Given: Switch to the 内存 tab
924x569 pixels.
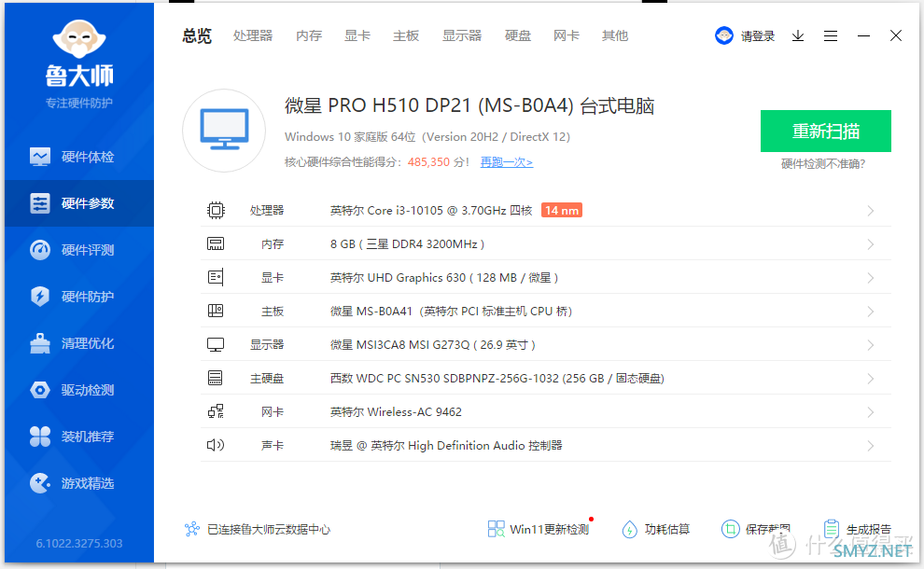Looking at the screenshot, I should [x=309, y=36].
